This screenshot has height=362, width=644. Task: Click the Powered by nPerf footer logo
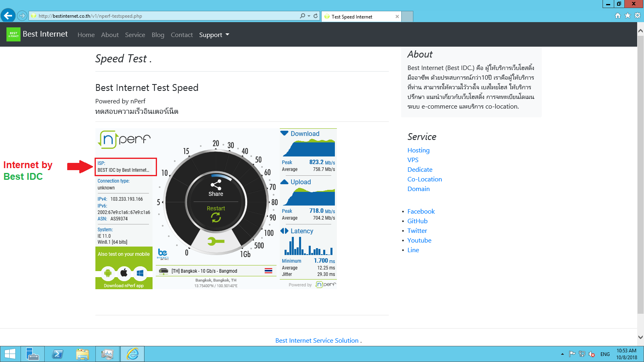click(326, 284)
